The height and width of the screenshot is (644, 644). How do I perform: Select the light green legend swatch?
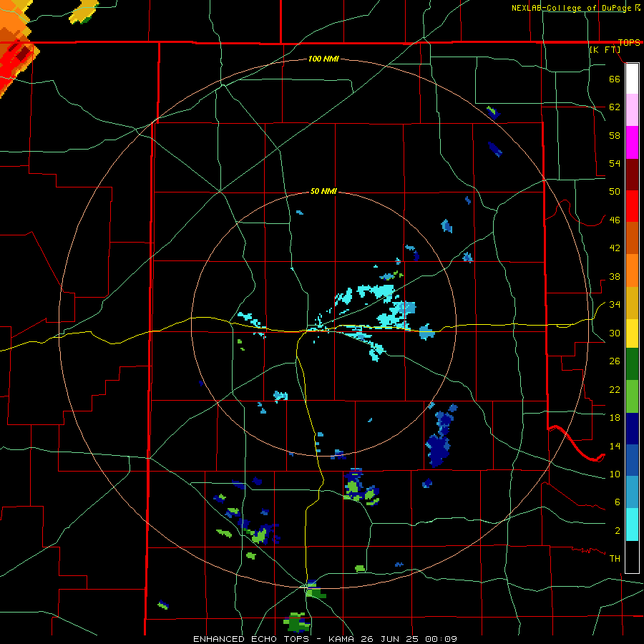(632, 396)
